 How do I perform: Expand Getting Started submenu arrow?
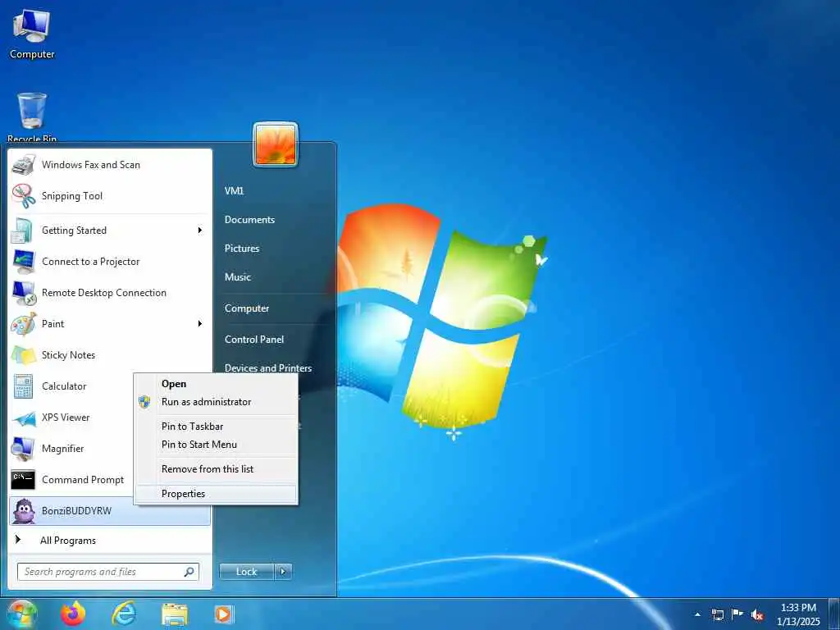coord(200,231)
